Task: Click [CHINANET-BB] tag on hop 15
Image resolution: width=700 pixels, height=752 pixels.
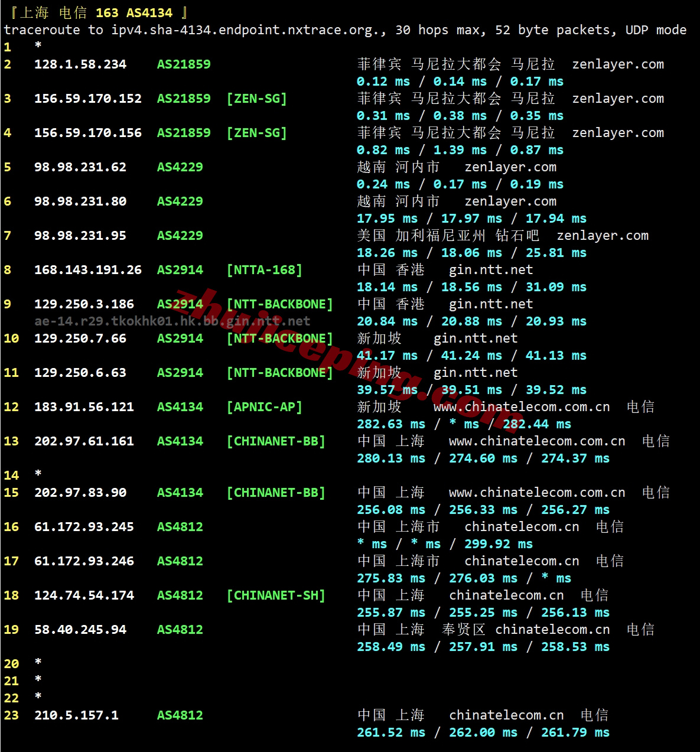Action: point(276,493)
